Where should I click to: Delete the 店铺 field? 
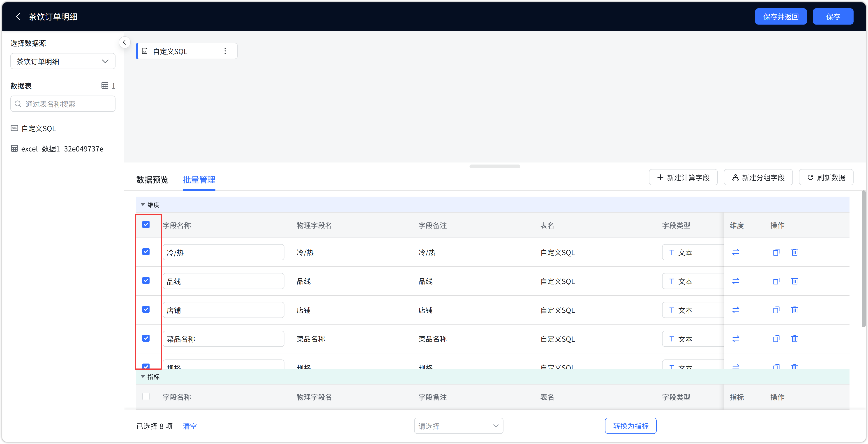(794, 310)
